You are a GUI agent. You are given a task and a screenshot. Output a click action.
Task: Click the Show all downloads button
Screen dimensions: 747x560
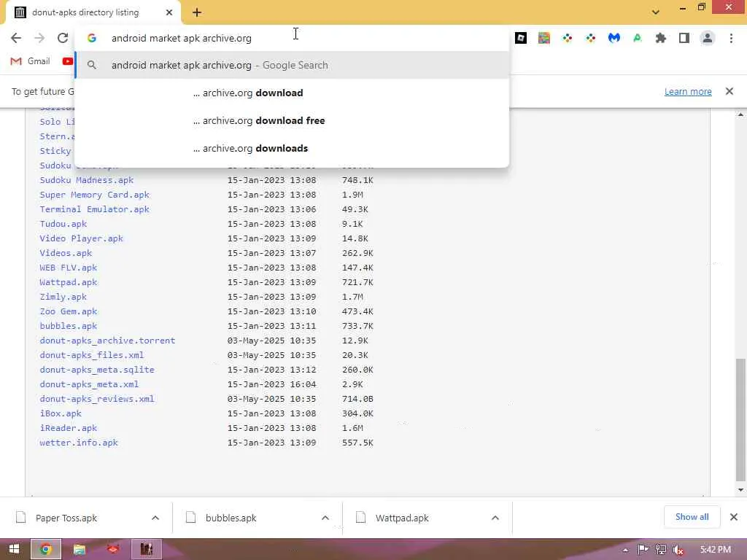coord(692,517)
